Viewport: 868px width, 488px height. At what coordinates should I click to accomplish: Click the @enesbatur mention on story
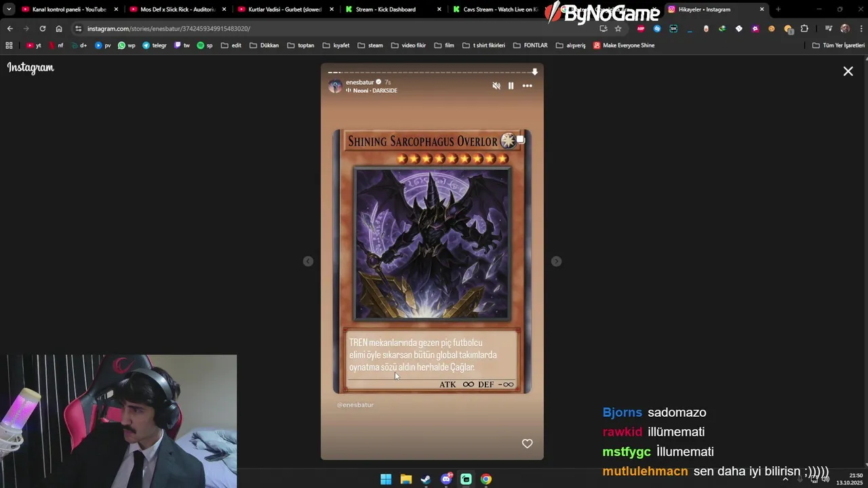coord(355,405)
